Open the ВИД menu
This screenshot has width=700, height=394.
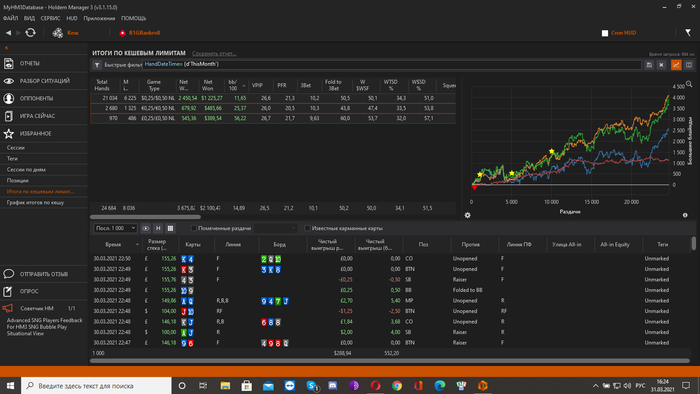(29, 18)
